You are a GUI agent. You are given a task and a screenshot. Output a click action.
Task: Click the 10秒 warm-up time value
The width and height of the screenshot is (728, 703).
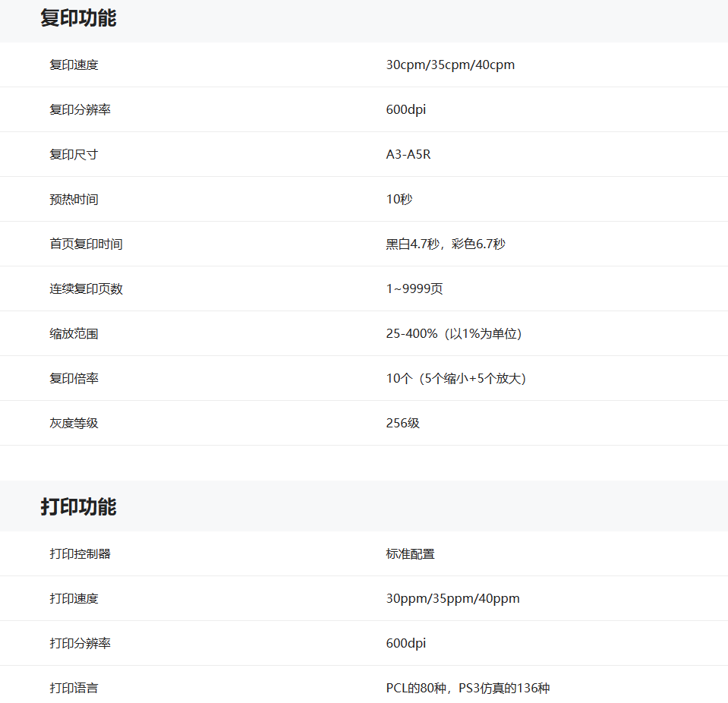coord(399,200)
